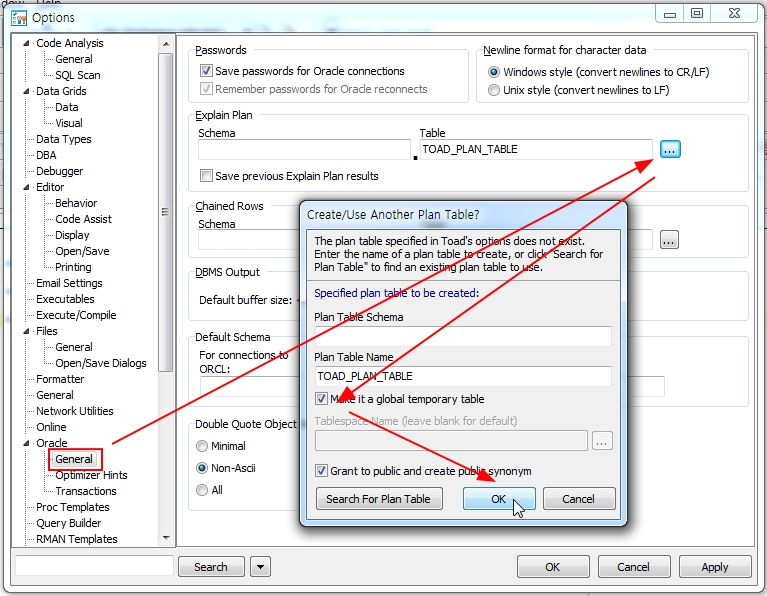
Task: Enable Save previous Explain Plan results
Action: 207,176
